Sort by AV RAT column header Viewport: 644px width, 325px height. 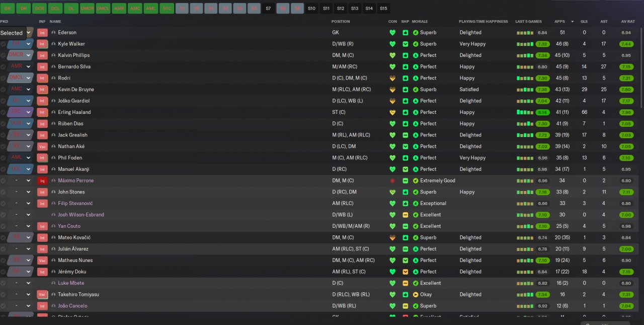pos(628,22)
